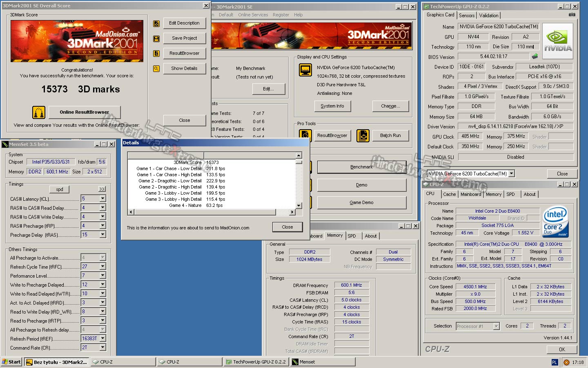The image size is (588, 368).
Task: Open Refresh Cycle Time (tRFC) dropdown
Action: point(102,267)
